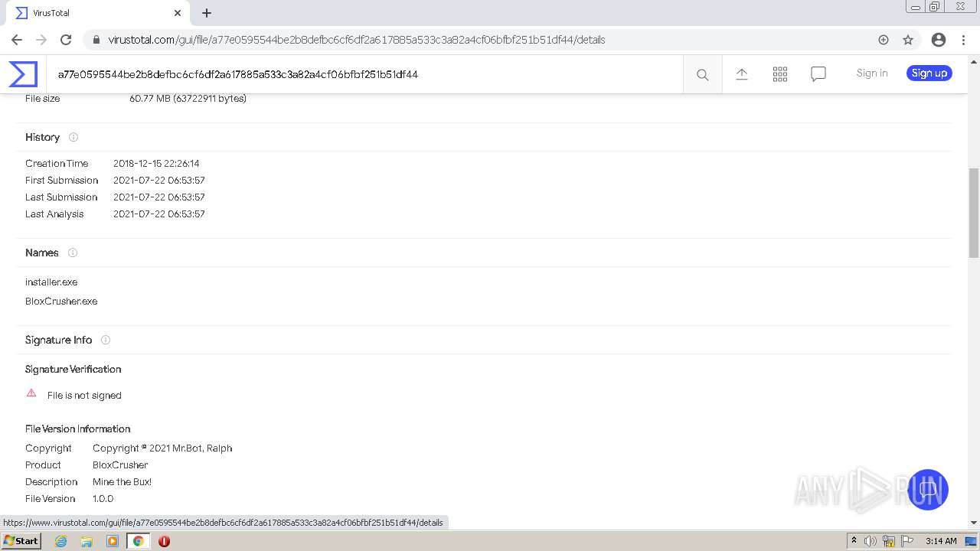Click the red warning triangle icon

(31, 393)
